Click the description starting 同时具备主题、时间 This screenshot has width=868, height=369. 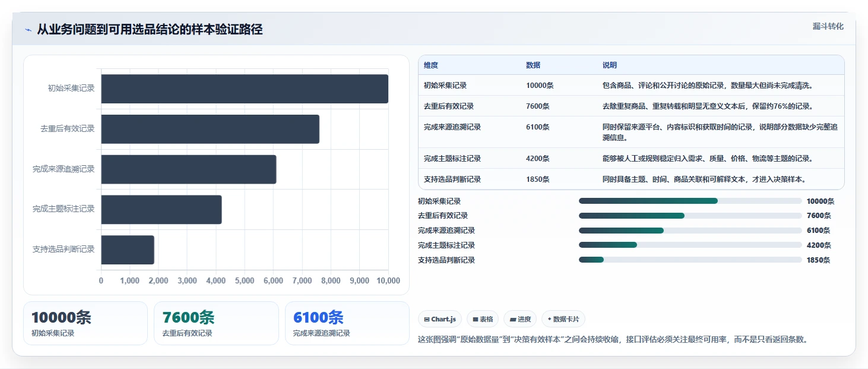[x=704, y=179]
